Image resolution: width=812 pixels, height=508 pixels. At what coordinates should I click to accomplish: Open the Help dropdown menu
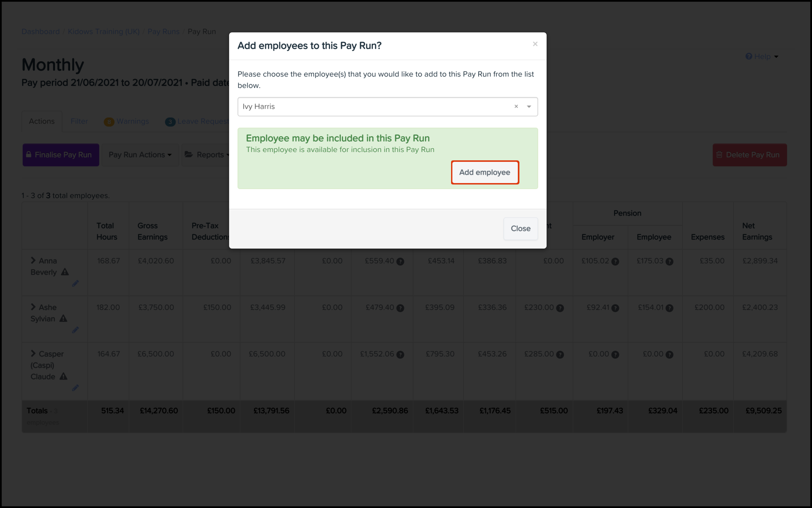762,56
